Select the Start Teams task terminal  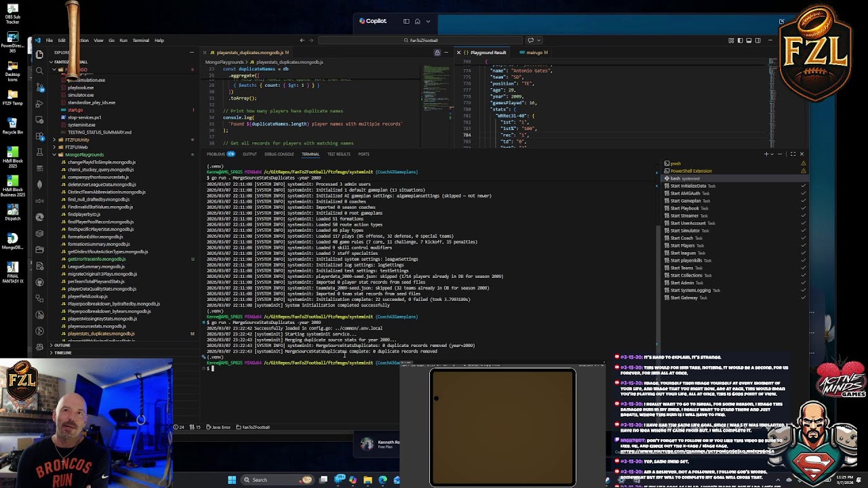coord(735,268)
